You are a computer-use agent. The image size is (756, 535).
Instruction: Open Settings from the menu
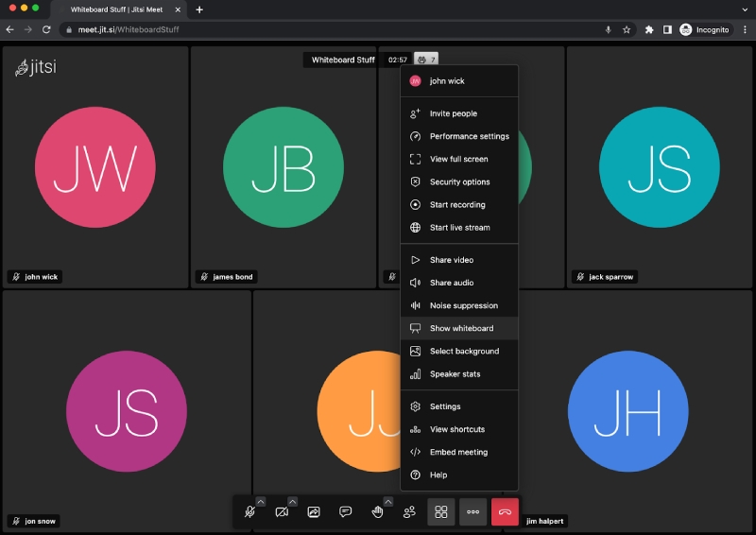click(x=459, y=406)
